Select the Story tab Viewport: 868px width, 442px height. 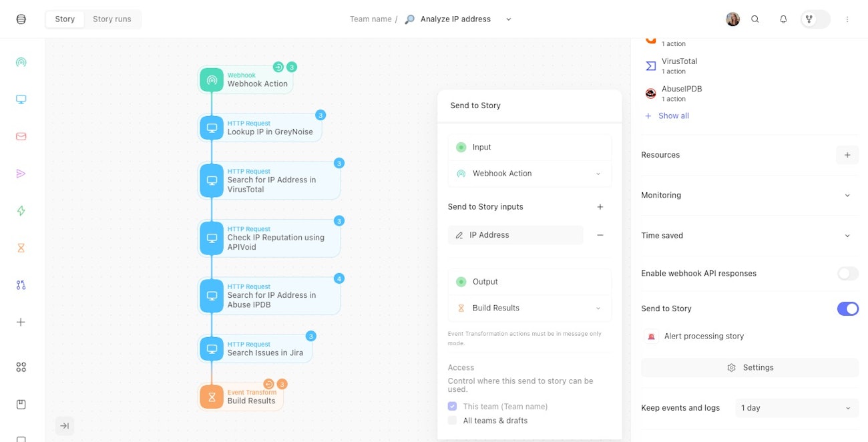click(x=65, y=19)
